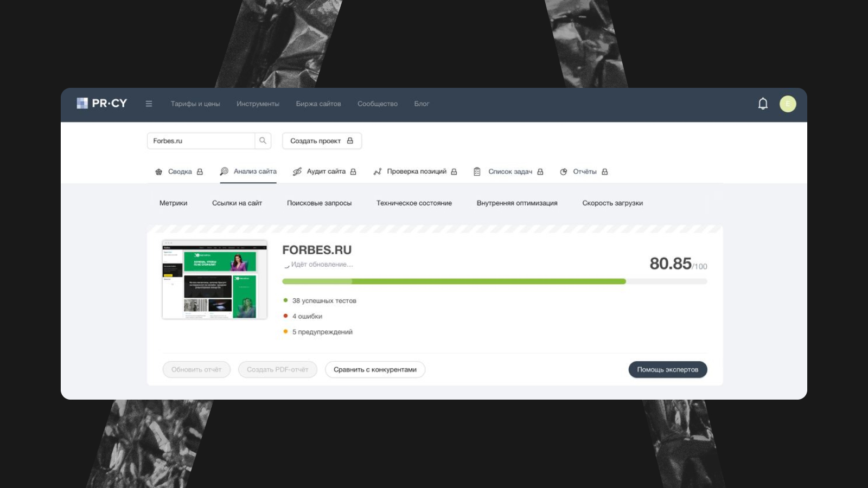Click the Аудит сайта icon
The height and width of the screenshot is (488, 868).
[297, 172]
